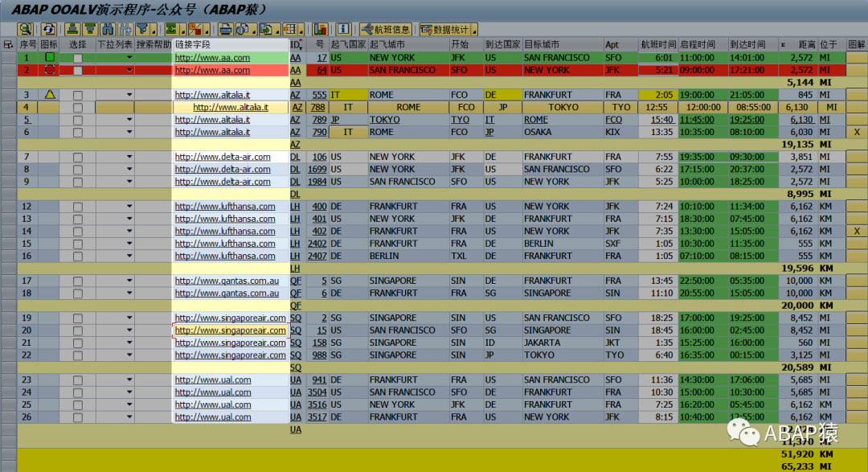The image size is (868, 472).
Task: Open the Choose Layout grid icon
Action: (289, 30)
